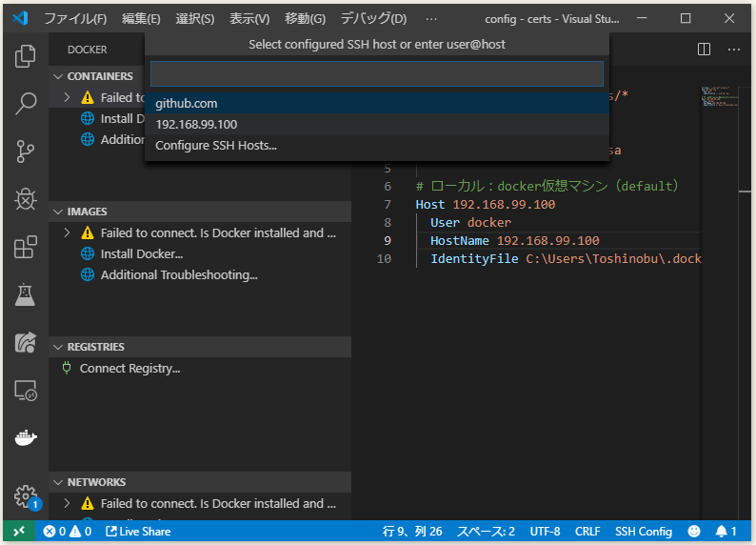756x545 pixels.
Task: Click the User docker code line
Action: click(x=470, y=222)
